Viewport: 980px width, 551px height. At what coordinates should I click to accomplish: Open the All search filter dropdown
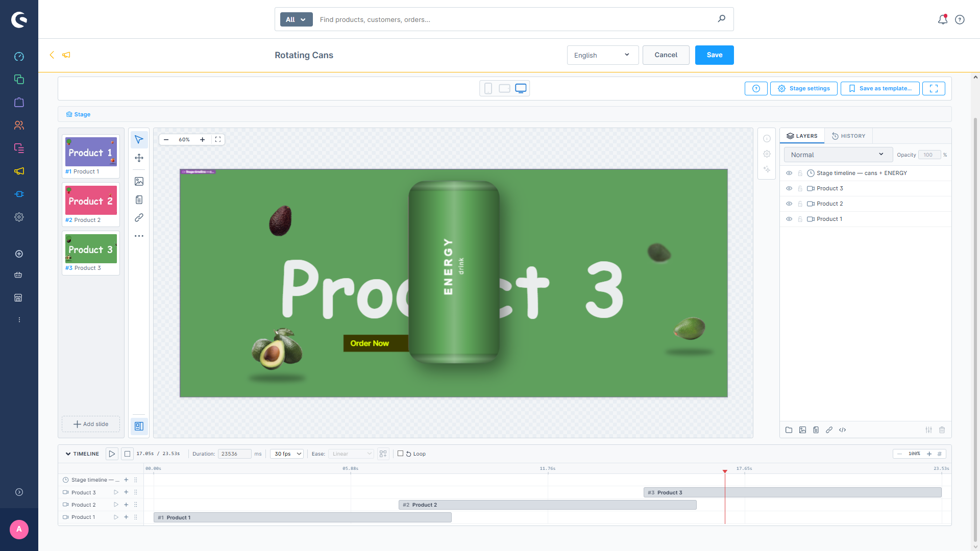[x=296, y=19]
